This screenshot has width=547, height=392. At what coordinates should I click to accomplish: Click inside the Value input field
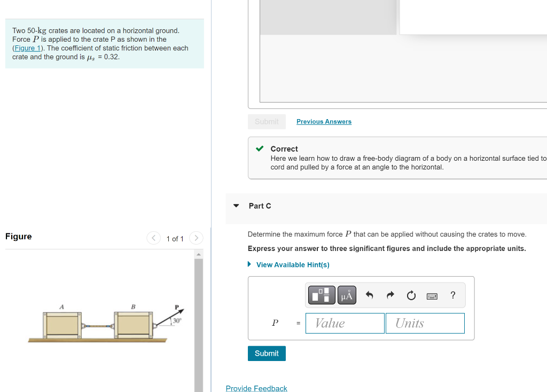pyautogui.click(x=345, y=323)
